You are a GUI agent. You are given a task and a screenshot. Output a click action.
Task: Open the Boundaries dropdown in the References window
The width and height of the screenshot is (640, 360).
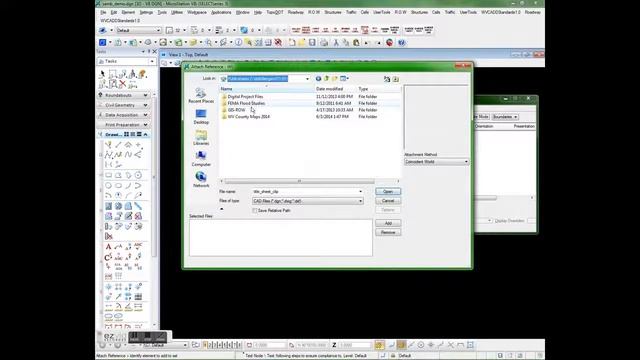coord(505,117)
